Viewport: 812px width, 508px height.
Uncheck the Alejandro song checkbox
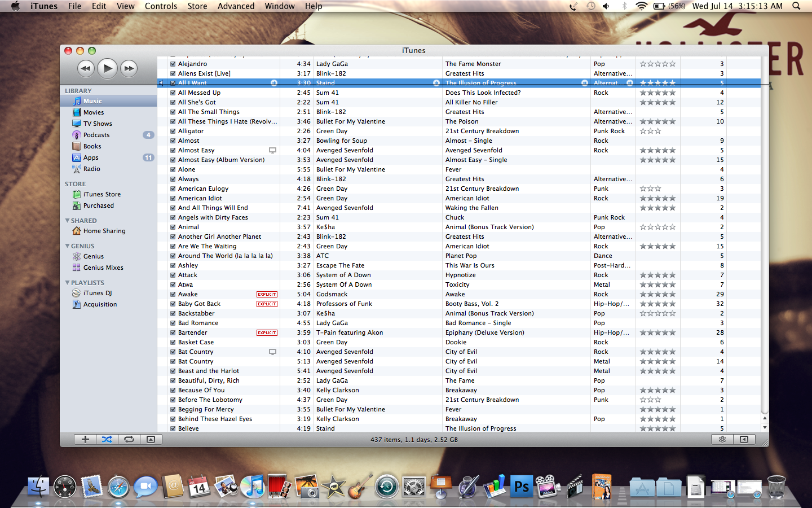pyautogui.click(x=173, y=64)
